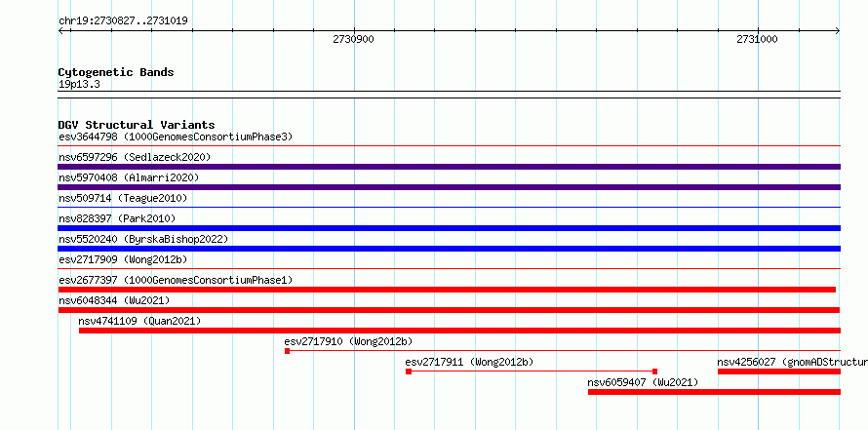This screenshot has width=868, height=430.
Task: Open the nsv4741109 (Quan2021) label
Action: click(x=139, y=321)
